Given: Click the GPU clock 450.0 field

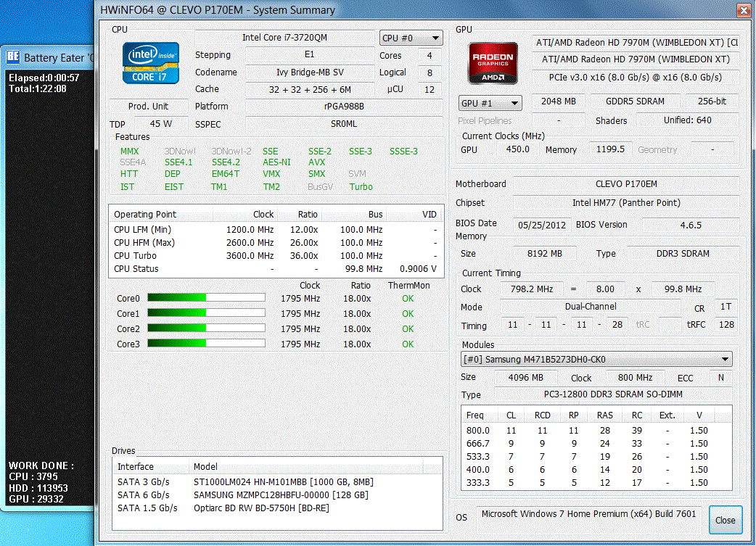Looking at the screenshot, I should pyautogui.click(x=517, y=149).
